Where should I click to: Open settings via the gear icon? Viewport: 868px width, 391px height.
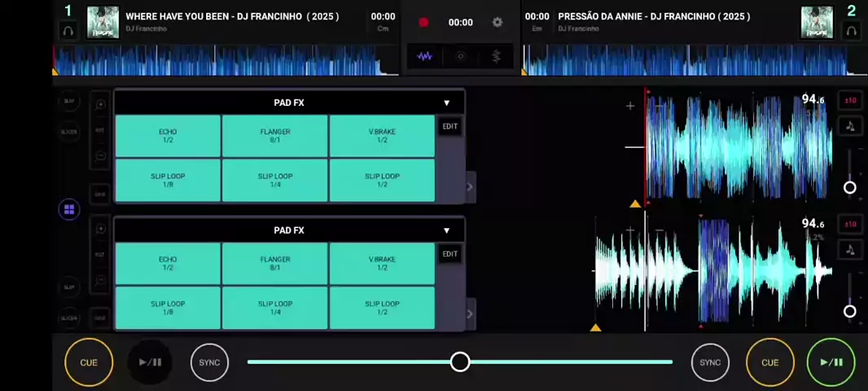pos(498,22)
